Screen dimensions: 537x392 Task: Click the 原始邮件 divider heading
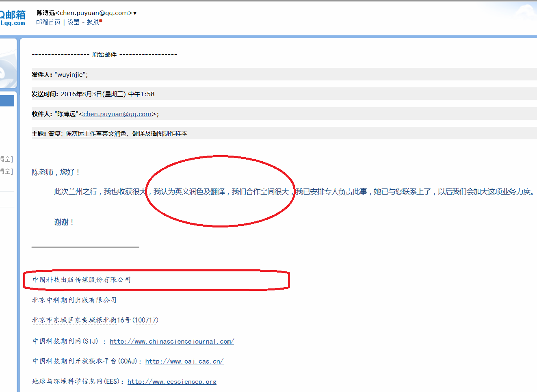pos(104,55)
